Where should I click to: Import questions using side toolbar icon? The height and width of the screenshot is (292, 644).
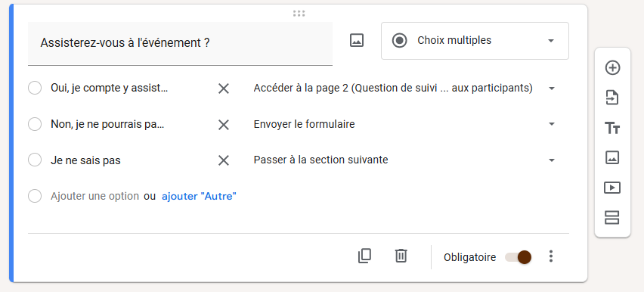click(612, 98)
